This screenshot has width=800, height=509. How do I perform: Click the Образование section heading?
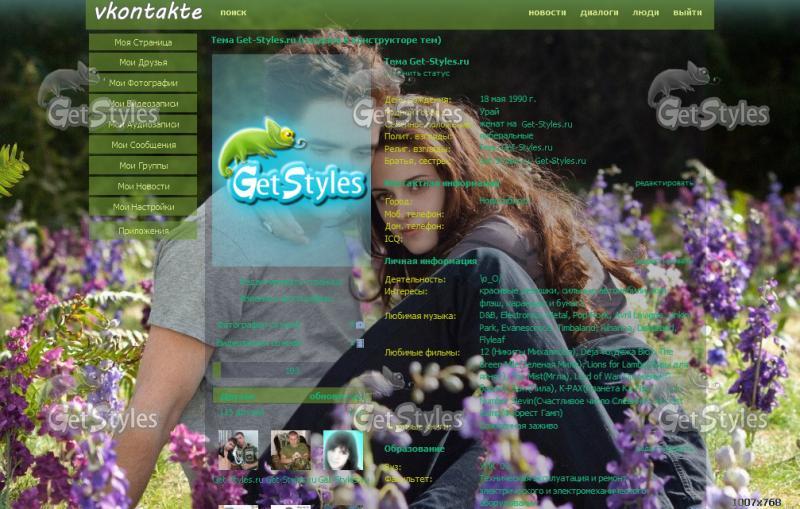point(414,449)
